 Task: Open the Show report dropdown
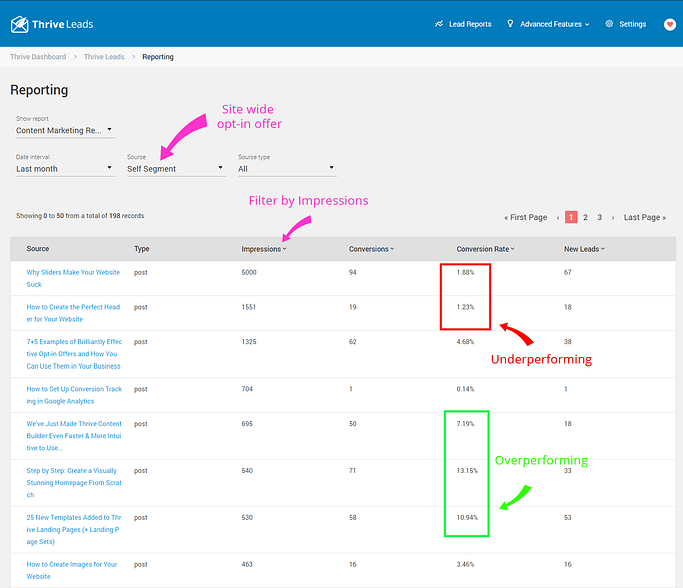point(65,130)
